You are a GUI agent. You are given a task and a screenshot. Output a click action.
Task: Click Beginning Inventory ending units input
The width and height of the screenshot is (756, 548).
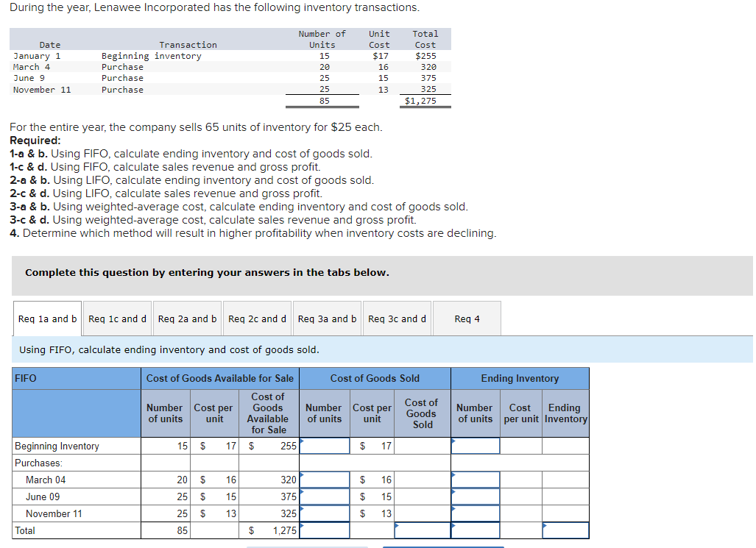pyautogui.click(x=476, y=446)
